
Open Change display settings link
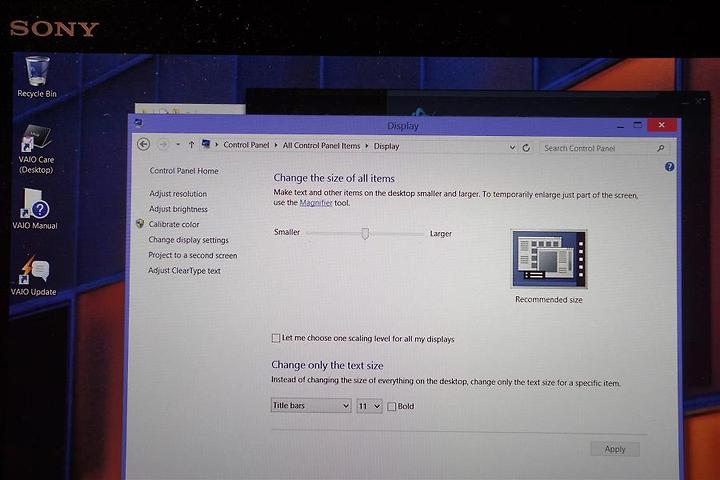pos(188,240)
